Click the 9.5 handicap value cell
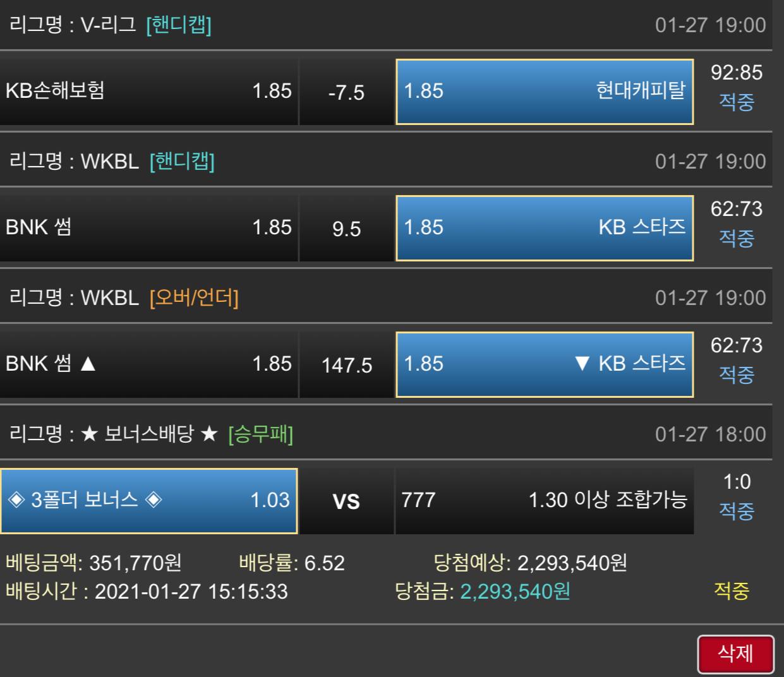The height and width of the screenshot is (677, 784). pyautogui.click(x=346, y=228)
